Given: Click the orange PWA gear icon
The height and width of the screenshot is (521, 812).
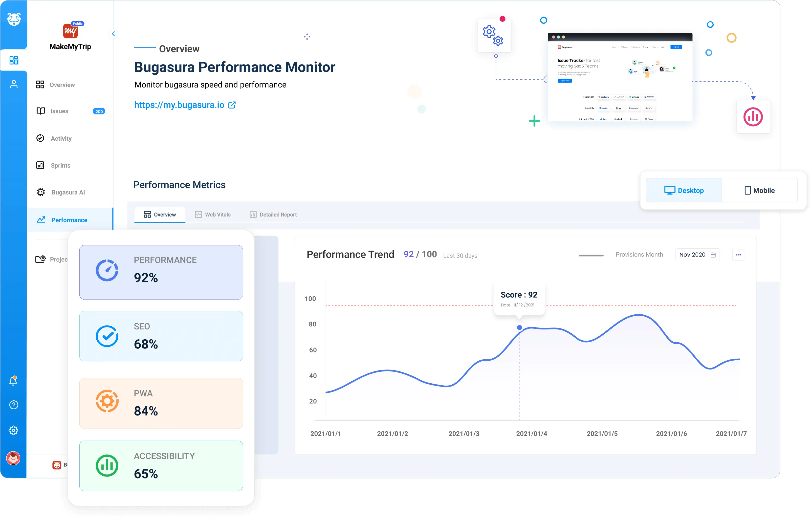Looking at the screenshot, I should click(107, 401).
